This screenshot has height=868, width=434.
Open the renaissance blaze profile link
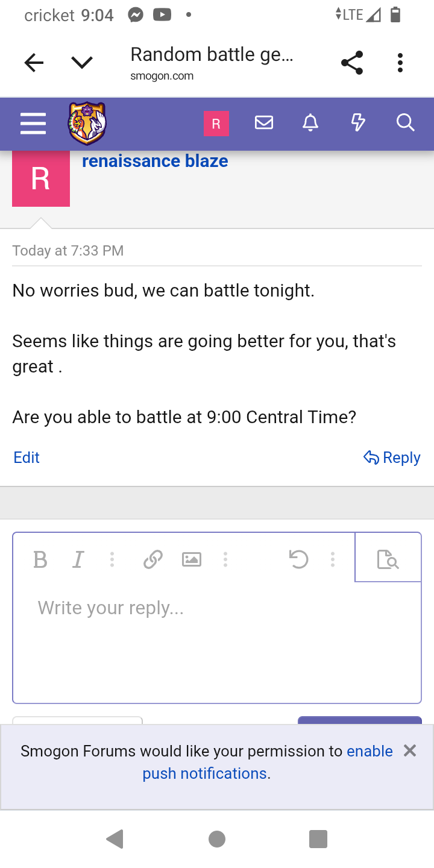tap(155, 161)
